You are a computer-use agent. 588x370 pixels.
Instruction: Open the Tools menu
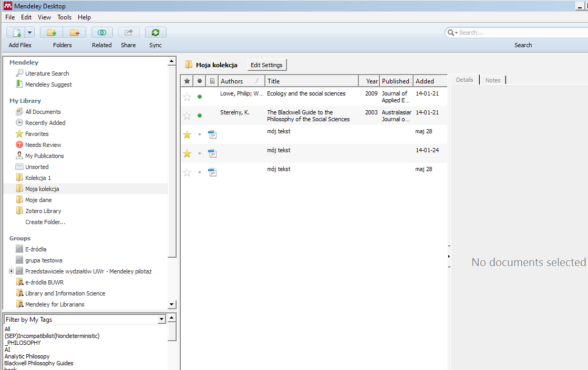[65, 17]
